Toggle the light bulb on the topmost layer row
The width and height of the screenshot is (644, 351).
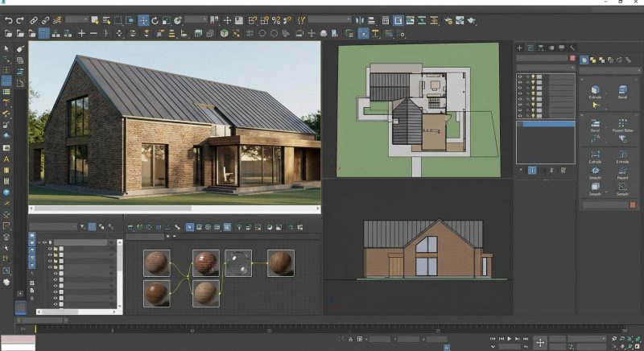[x=533, y=76]
